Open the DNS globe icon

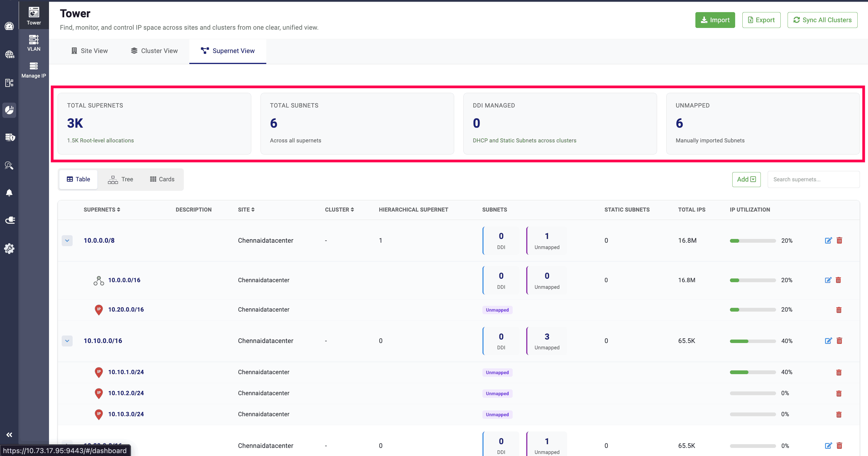click(x=9, y=54)
